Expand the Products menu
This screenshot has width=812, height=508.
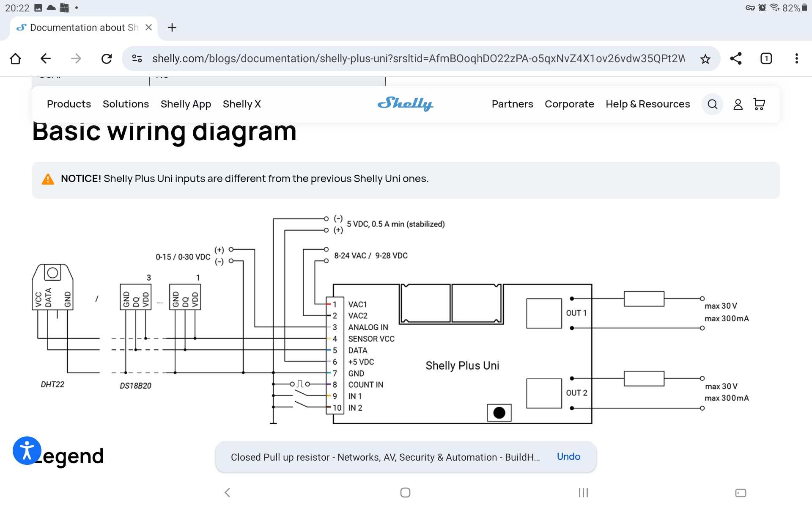point(69,104)
